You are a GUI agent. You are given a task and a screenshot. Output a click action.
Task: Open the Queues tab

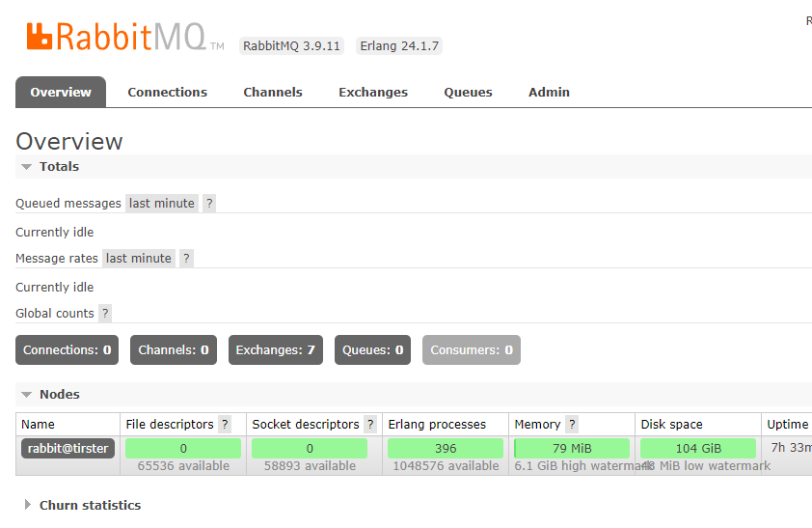pos(468,93)
